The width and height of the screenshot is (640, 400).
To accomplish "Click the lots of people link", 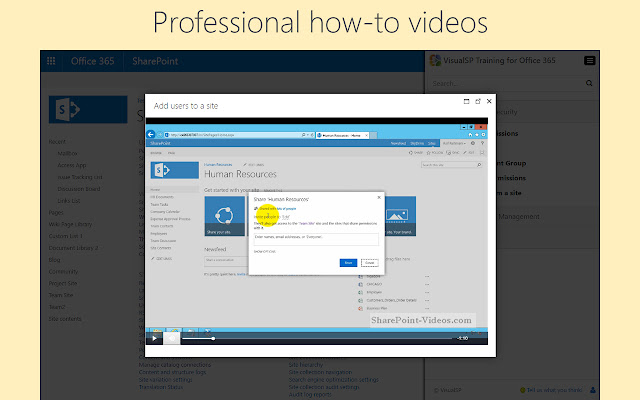I will click(286, 209).
